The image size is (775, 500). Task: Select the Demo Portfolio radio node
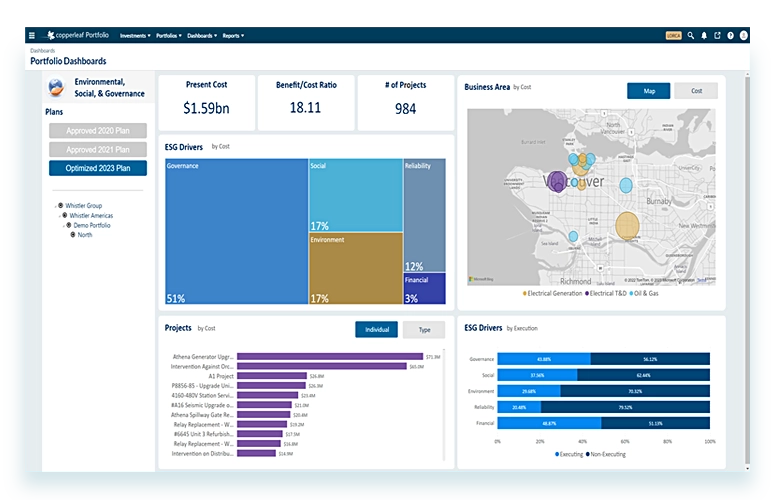tap(69, 225)
